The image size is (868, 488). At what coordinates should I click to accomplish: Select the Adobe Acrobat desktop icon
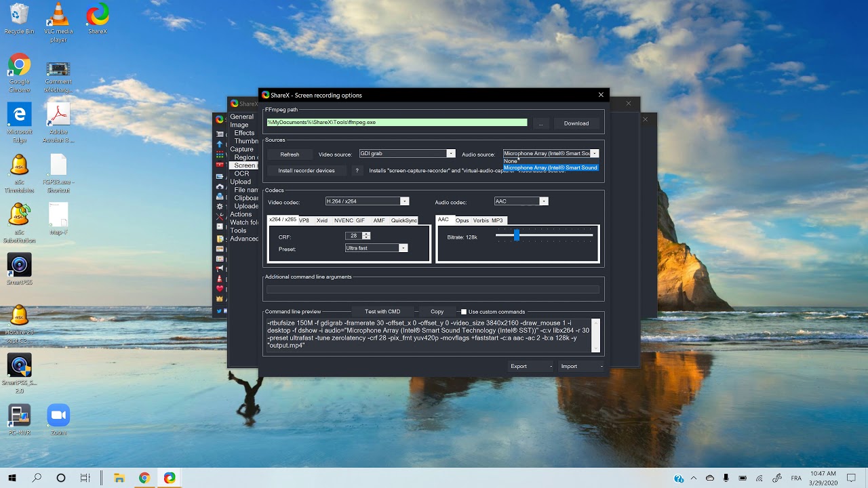click(58, 123)
